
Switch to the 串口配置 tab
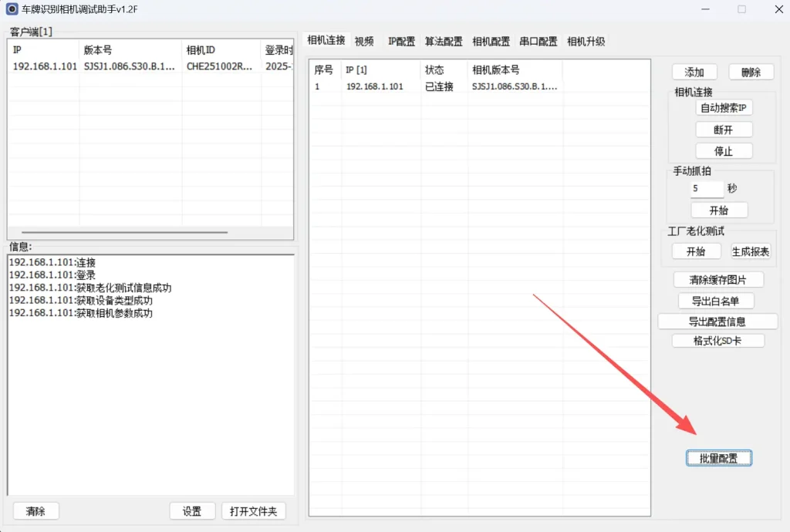coord(538,42)
